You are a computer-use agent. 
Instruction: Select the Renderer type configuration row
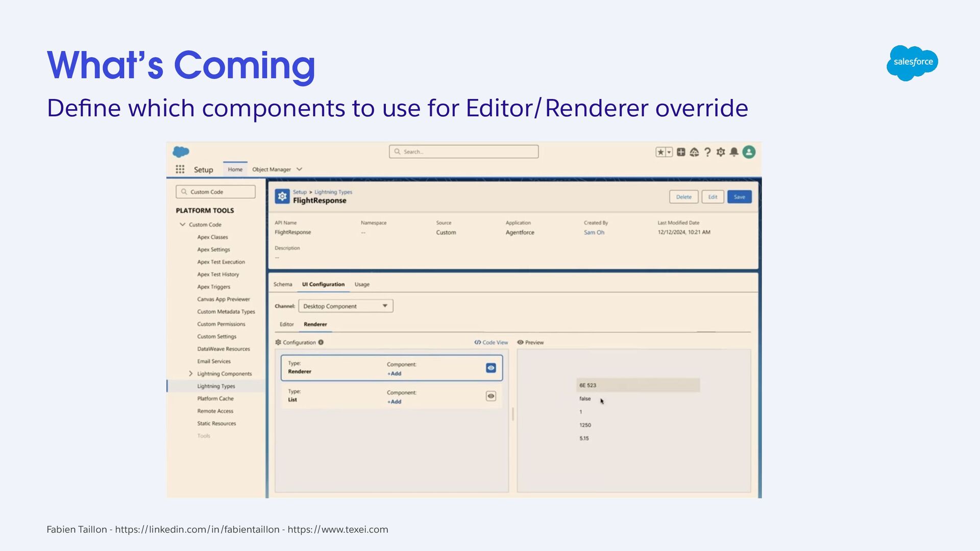(391, 368)
